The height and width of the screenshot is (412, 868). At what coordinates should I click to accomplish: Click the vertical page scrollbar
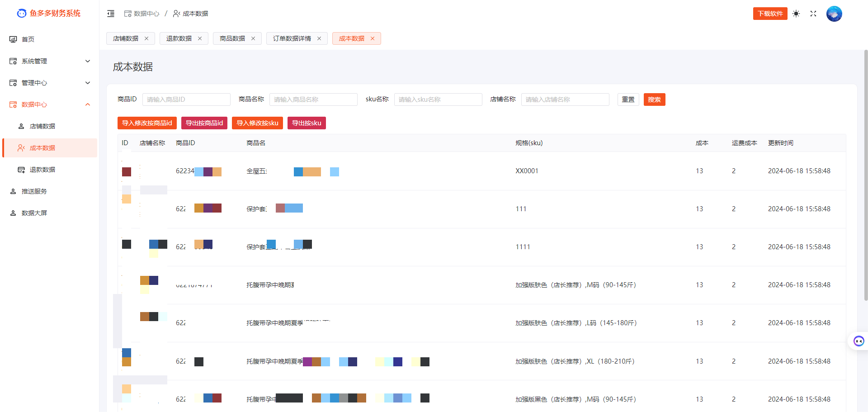(865, 176)
